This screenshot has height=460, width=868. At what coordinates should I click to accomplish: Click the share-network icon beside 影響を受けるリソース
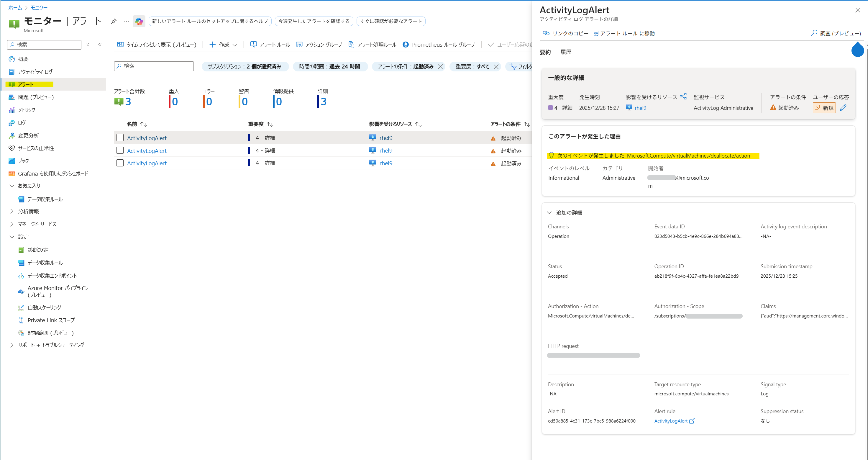(683, 97)
